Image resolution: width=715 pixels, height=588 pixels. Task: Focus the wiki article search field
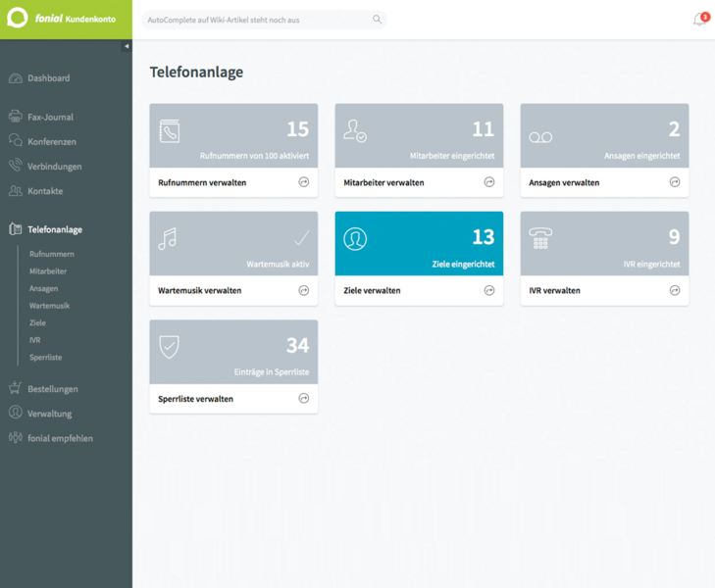tap(255, 20)
